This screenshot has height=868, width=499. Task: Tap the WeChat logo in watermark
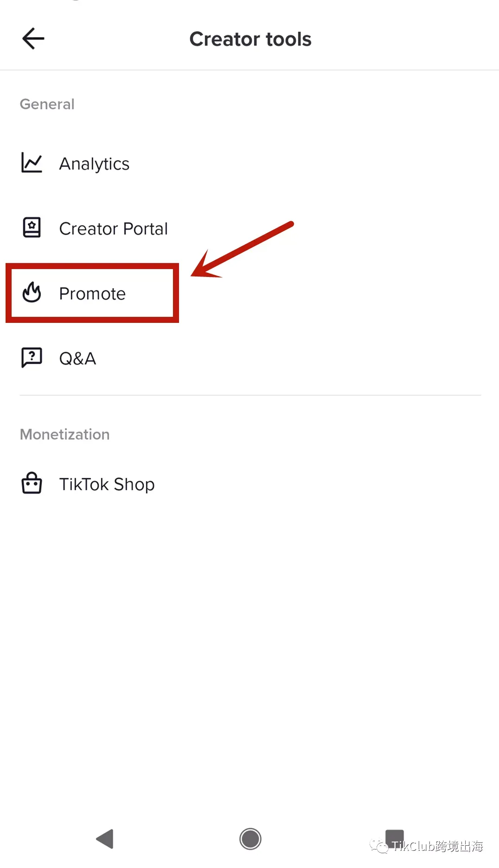(x=379, y=846)
